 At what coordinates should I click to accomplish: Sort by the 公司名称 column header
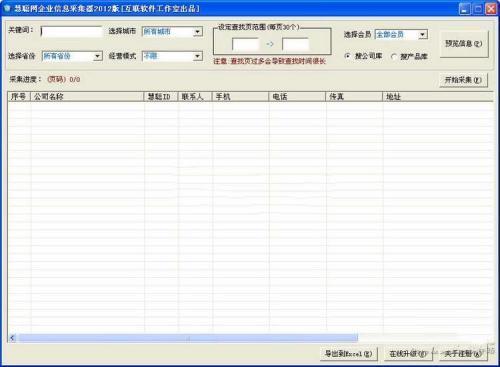click(87, 97)
